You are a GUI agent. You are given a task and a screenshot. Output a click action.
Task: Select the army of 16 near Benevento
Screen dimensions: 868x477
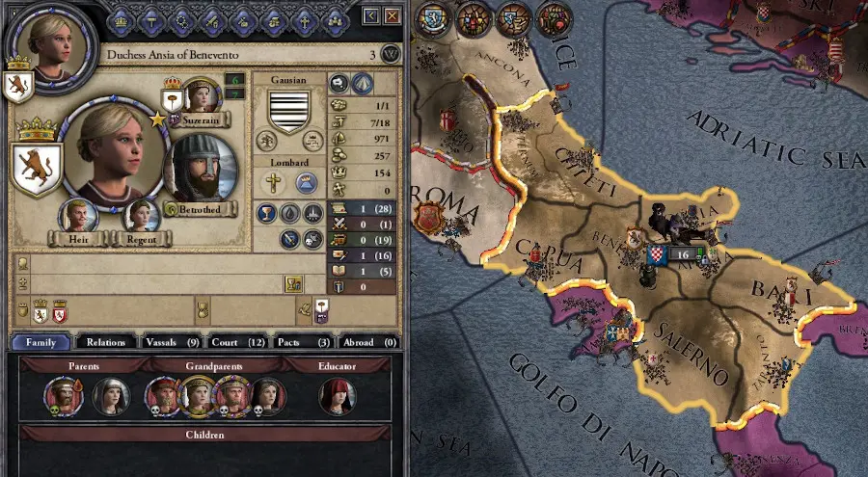[x=676, y=254]
